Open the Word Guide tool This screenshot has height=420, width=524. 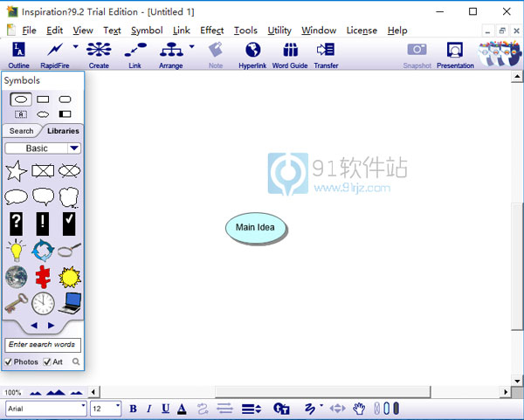(x=290, y=51)
